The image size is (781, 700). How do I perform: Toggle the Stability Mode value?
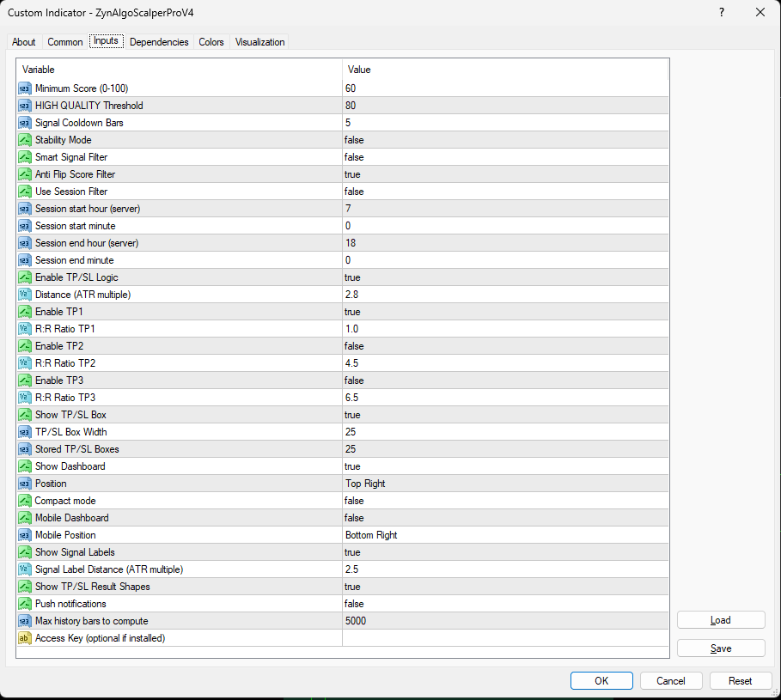point(505,140)
